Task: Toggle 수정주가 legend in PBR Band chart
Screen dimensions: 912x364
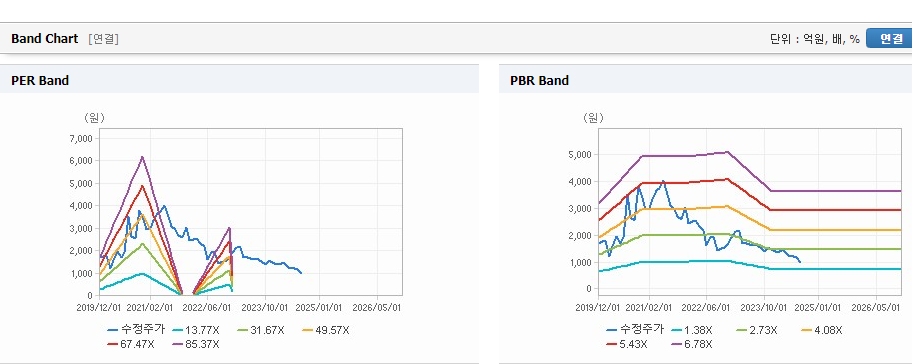Action: (635, 330)
